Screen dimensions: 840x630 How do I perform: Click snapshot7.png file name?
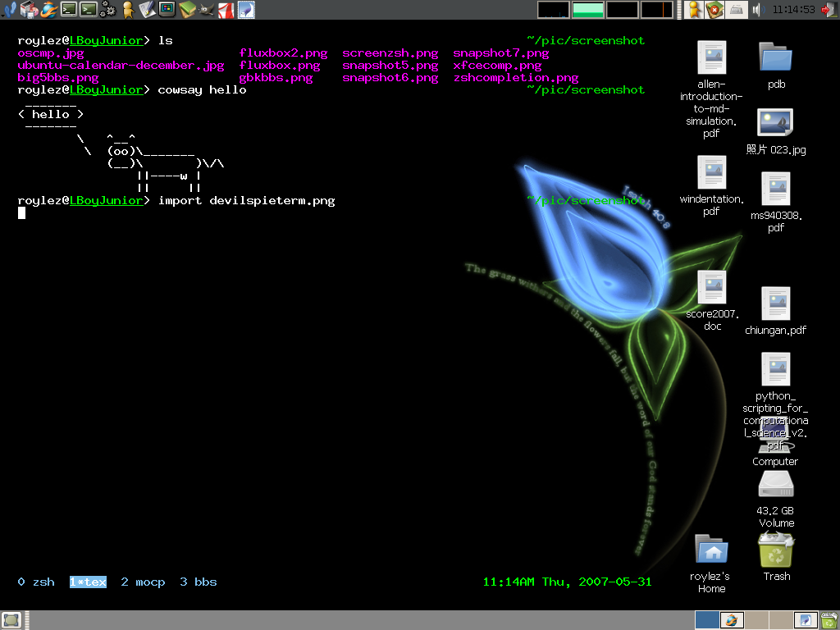501,53
